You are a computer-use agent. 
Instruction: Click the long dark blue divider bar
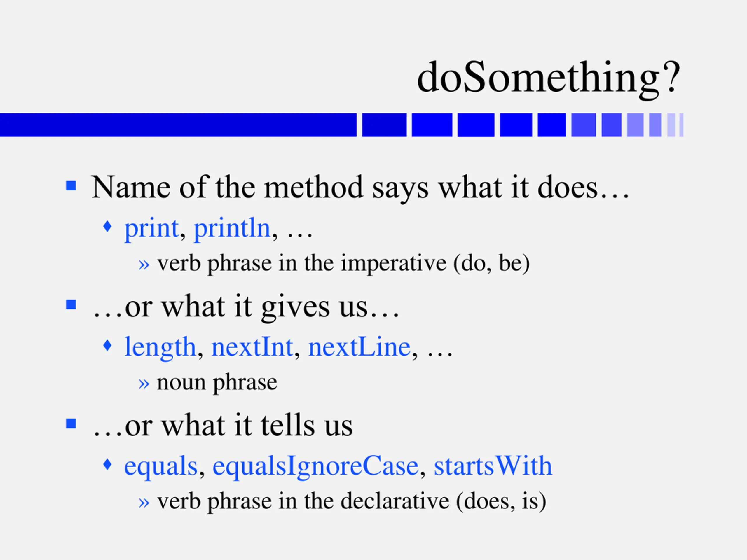point(178,125)
